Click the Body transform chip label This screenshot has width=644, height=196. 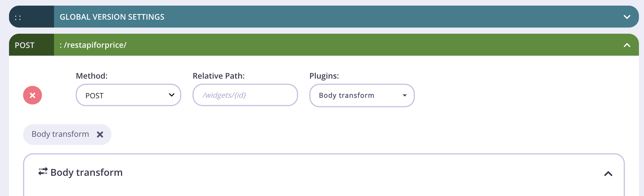(60, 134)
